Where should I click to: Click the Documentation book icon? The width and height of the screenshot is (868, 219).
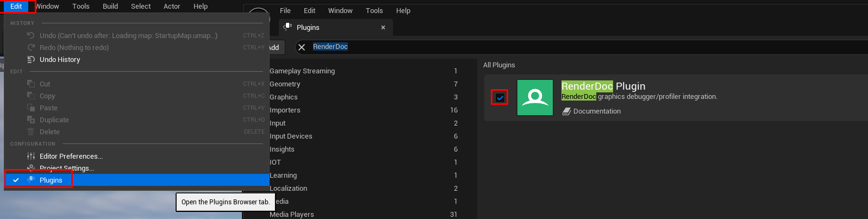point(566,111)
